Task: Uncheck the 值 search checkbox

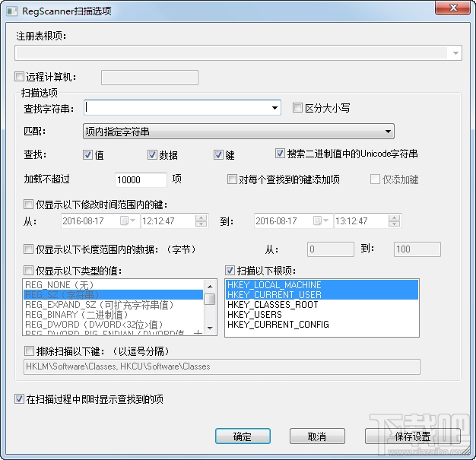Action: pyautogui.click(x=87, y=155)
